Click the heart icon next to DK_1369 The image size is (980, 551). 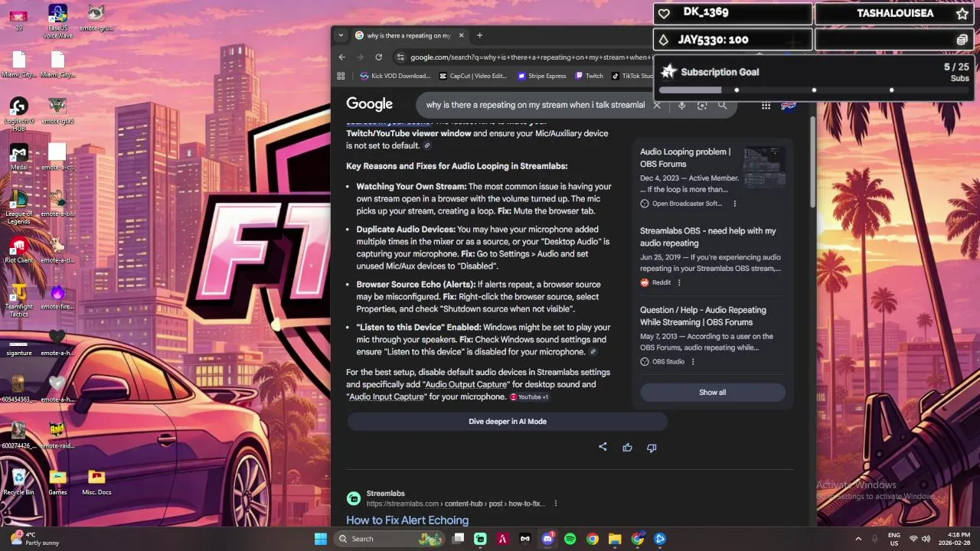(664, 14)
